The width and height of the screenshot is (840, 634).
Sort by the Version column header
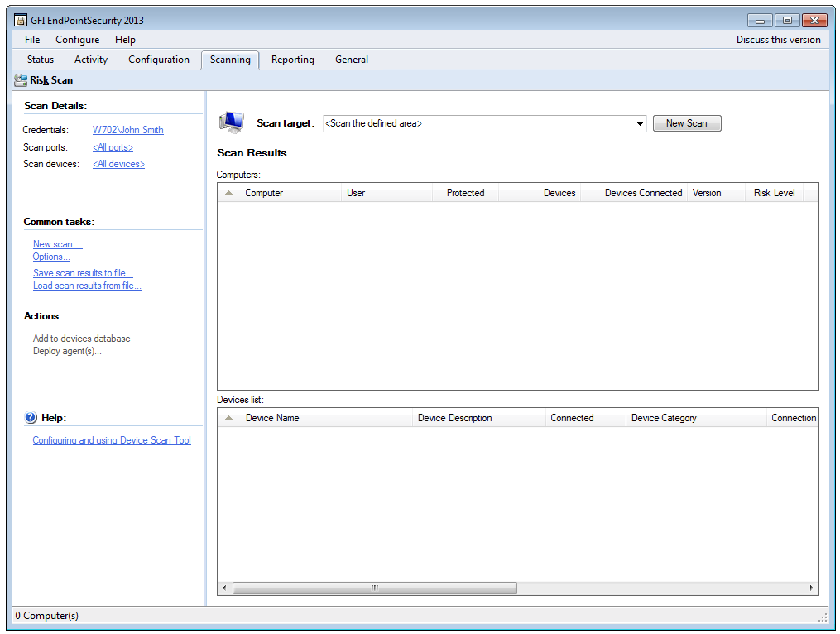pyautogui.click(x=716, y=192)
